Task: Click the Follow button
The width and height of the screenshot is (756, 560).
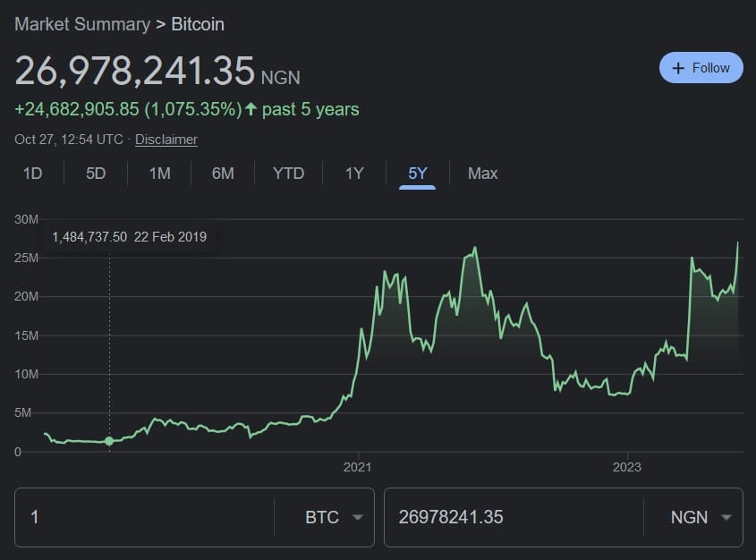Action: point(701,67)
